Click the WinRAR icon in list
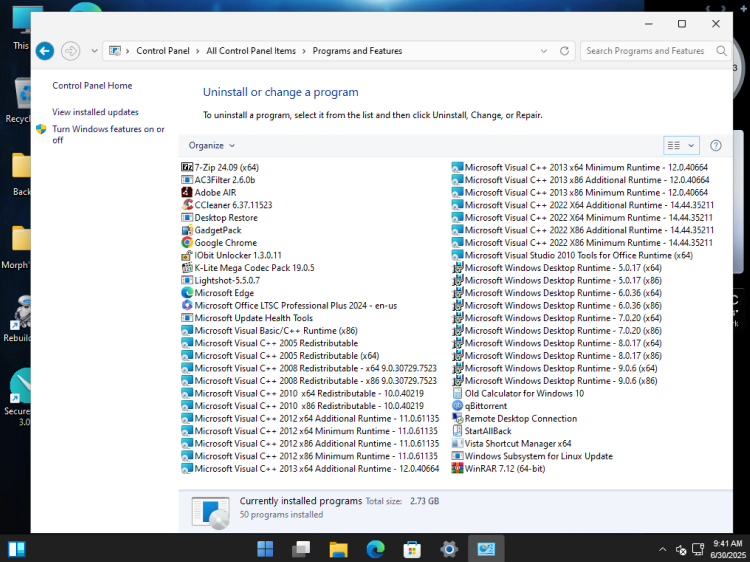 point(457,469)
